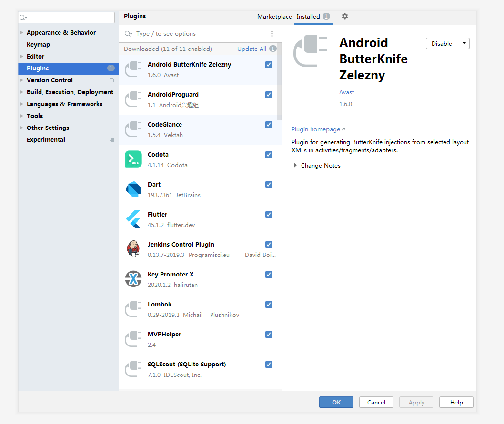Open the plugin search options kebab menu
504x424 pixels.
point(272,34)
